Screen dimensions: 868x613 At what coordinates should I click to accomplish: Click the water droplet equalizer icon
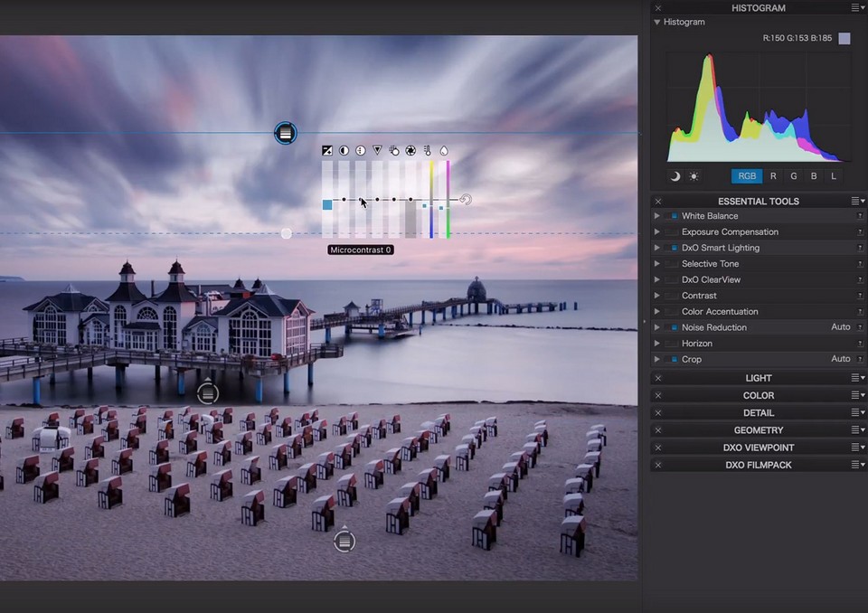pyautogui.click(x=444, y=151)
